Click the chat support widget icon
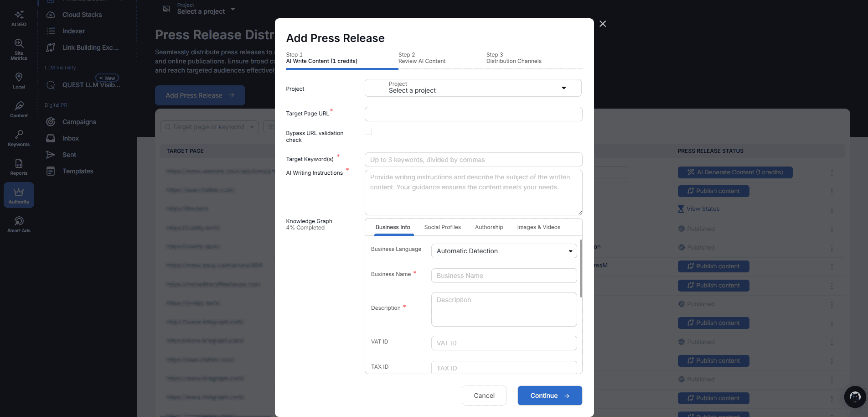868x417 pixels. tap(855, 397)
